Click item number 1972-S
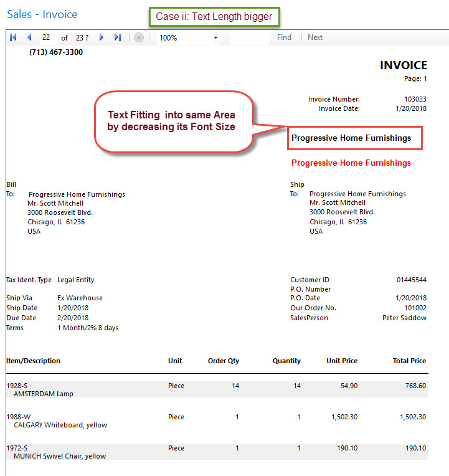This screenshot has height=476, width=449. 17,448
